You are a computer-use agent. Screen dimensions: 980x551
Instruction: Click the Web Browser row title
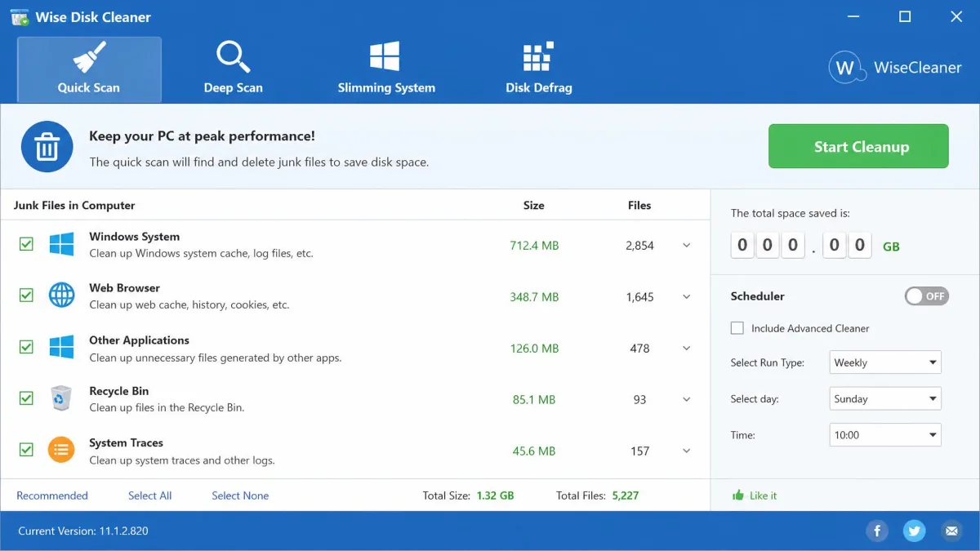(x=125, y=288)
